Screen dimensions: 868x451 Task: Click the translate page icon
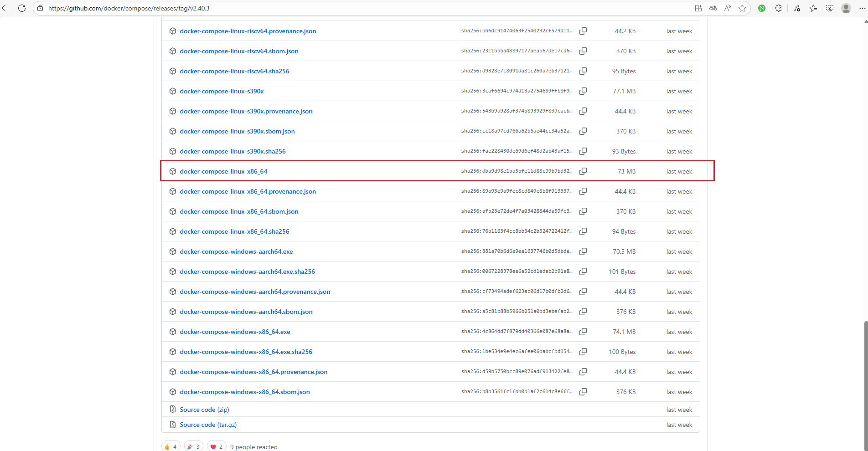tap(713, 8)
